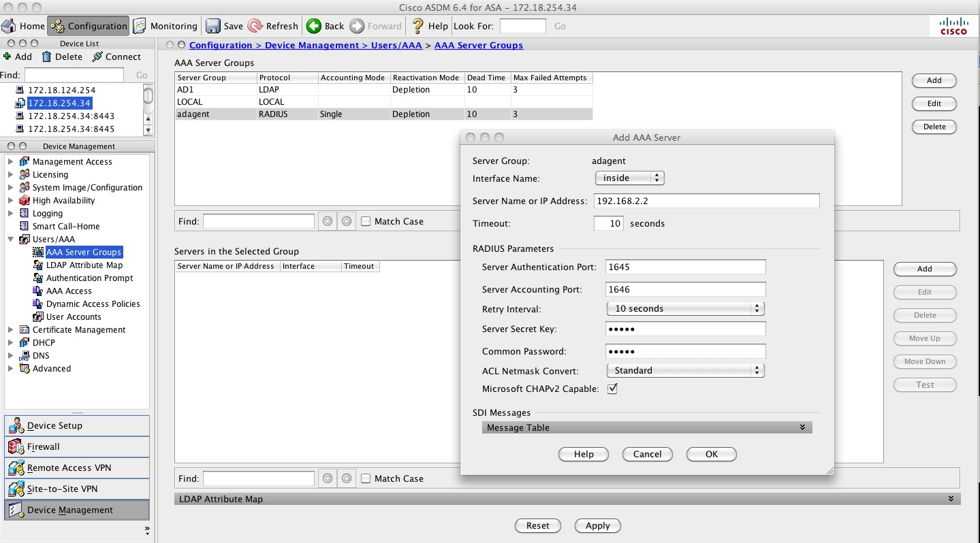Expand SDI Message Table section
Image resolution: width=980 pixels, height=543 pixels.
pos(646,427)
